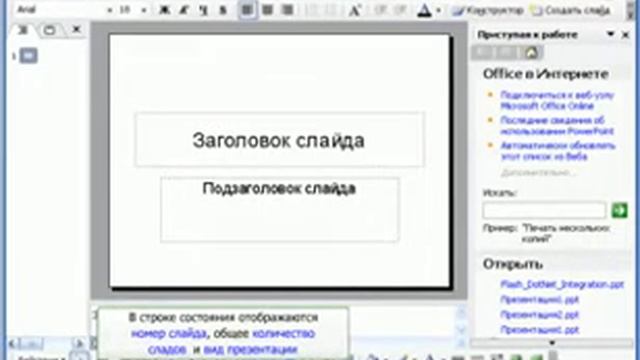Increase font size with large A icon
The image size is (640, 360).
(x=355, y=10)
